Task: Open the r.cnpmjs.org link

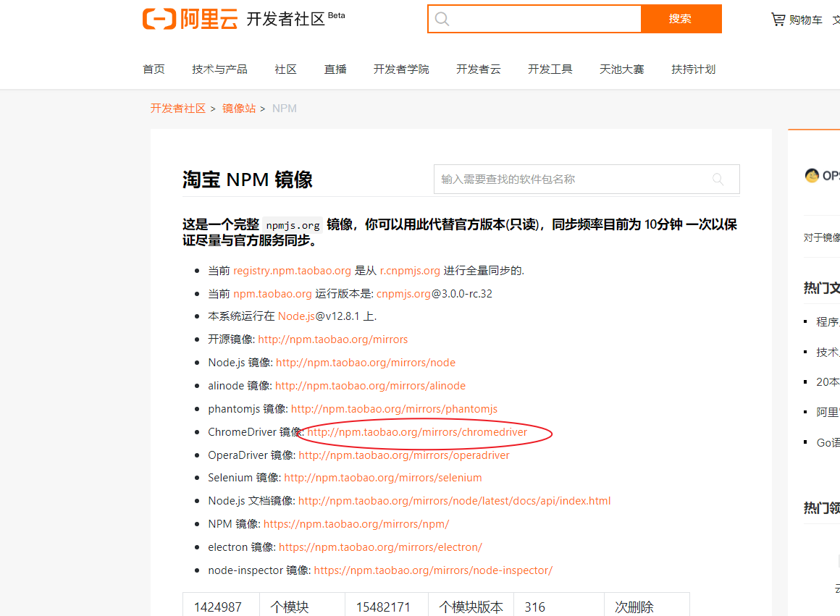Action: (410, 271)
